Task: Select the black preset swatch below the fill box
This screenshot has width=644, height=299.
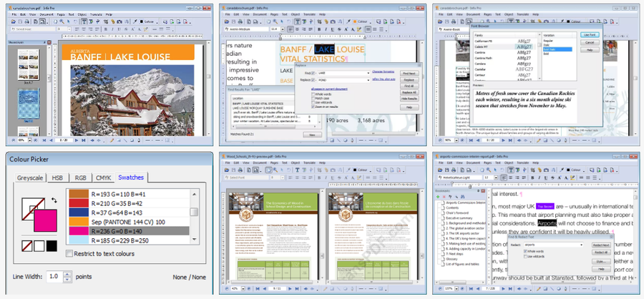Action: (x=52, y=247)
